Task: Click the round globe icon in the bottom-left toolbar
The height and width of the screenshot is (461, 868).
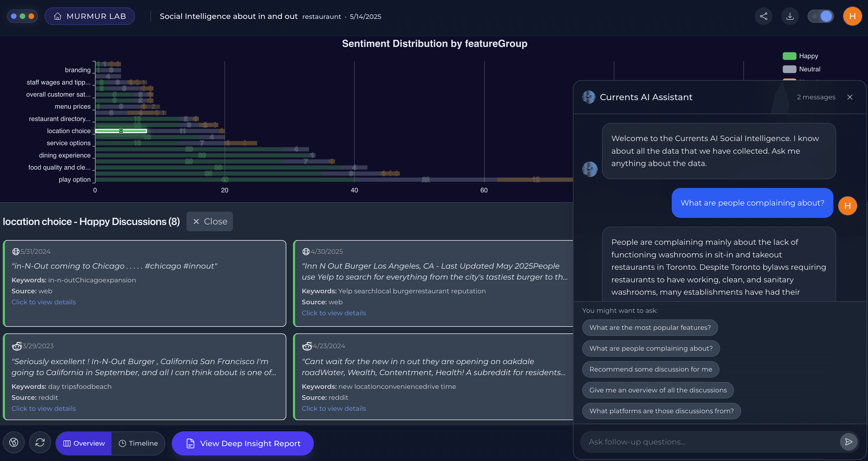Action: click(x=14, y=443)
